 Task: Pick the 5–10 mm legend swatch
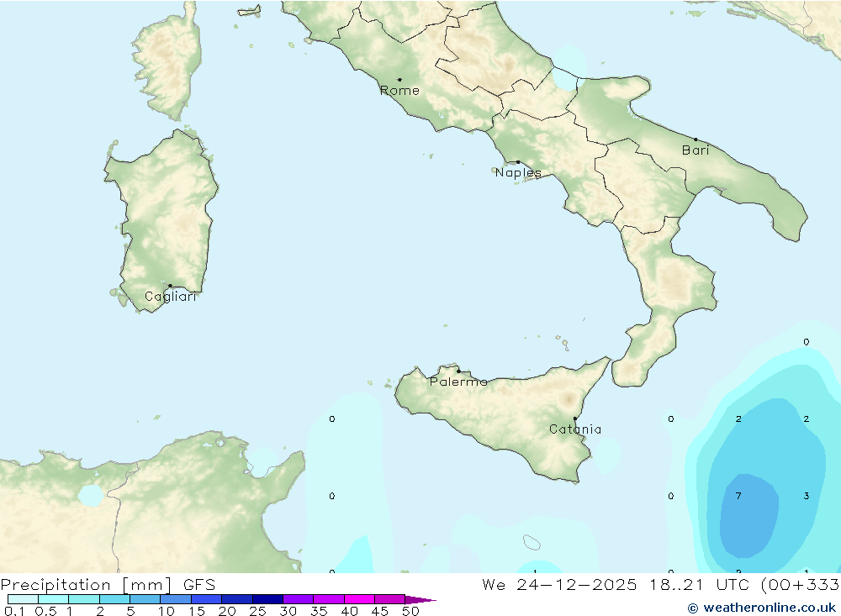[x=145, y=599]
